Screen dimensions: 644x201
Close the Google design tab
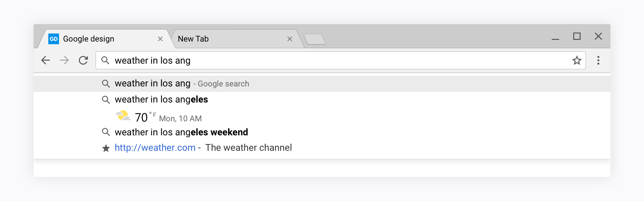[160, 39]
